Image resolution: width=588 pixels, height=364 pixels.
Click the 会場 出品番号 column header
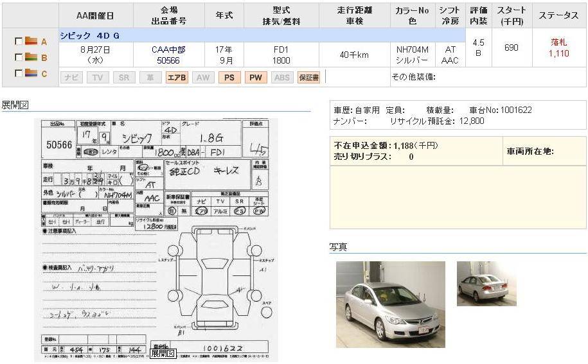(169, 15)
